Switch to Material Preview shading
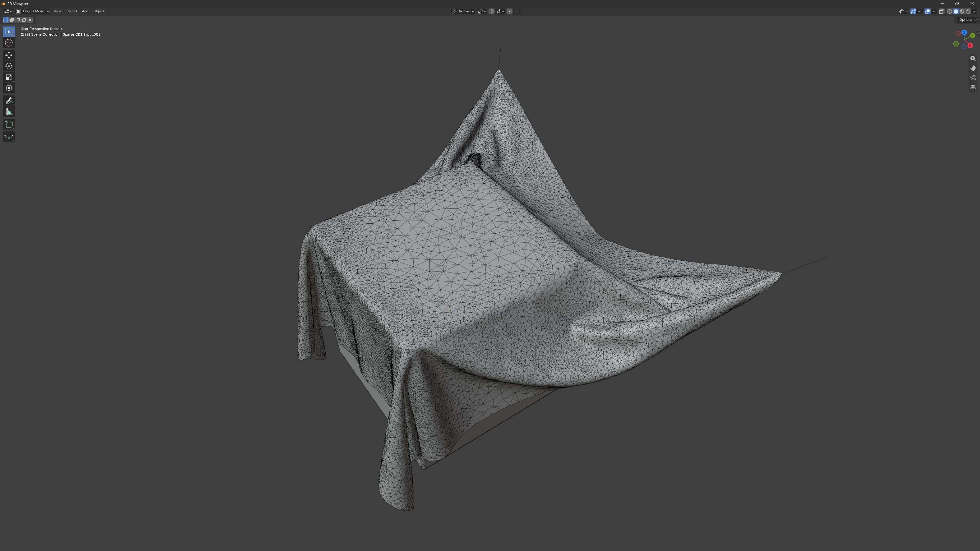Image resolution: width=980 pixels, height=551 pixels. pos(962,11)
